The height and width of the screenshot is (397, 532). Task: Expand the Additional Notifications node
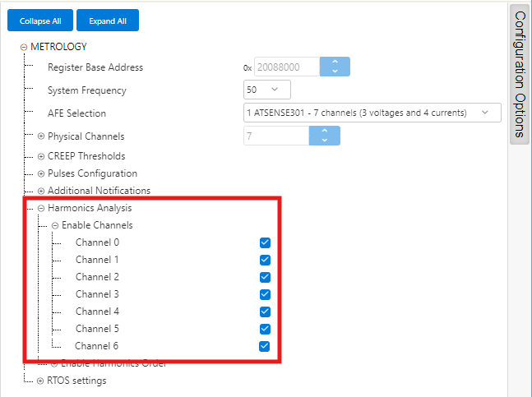click(x=40, y=191)
